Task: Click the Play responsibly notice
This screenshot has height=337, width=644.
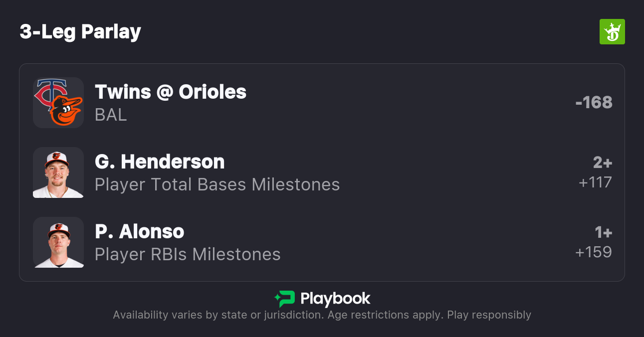Action: 489,315
